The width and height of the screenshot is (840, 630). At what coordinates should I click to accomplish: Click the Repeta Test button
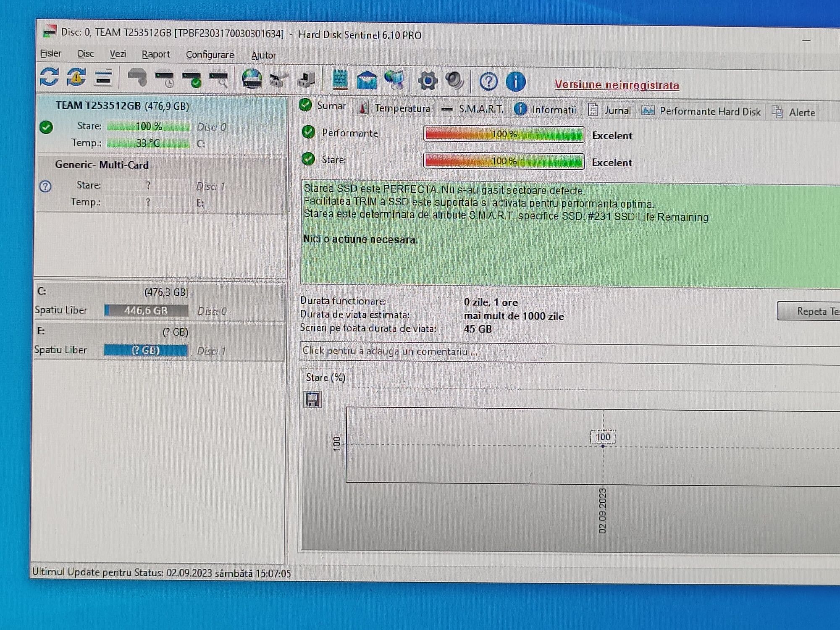[x=808, y=311]
